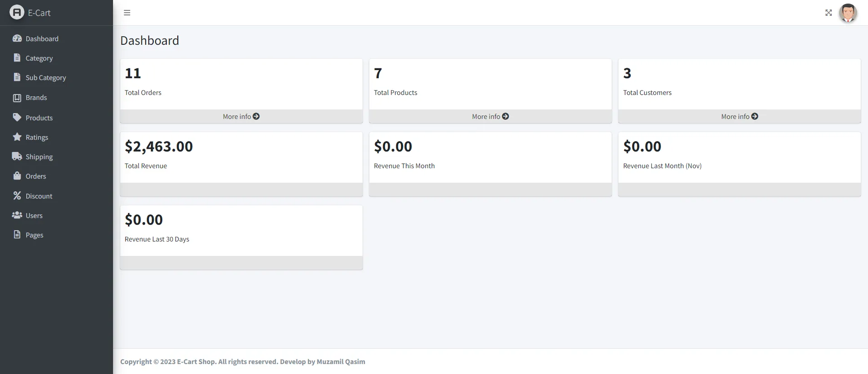Screen dimensions: 868x374
Task: Click the Brands book icon
Action: pos(17,98)
